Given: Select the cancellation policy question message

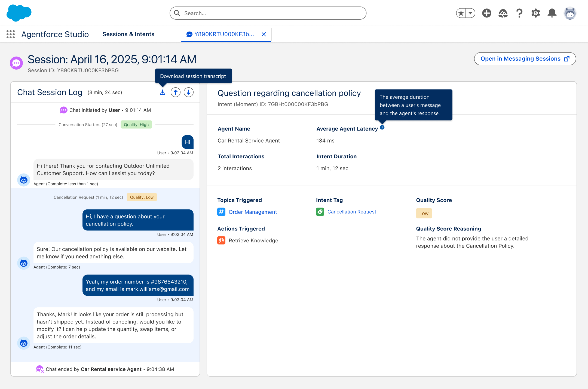Looking at the screenshot, I should (138, 220).
